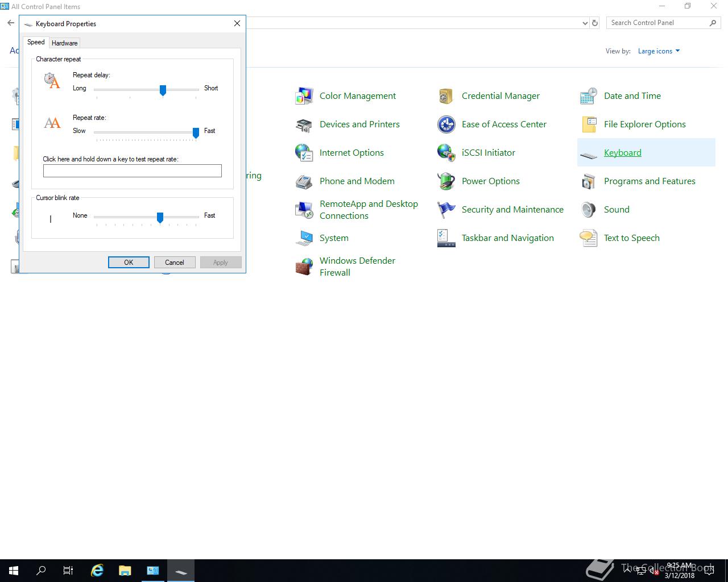Screen dimensions: 728x582
Task: Click the Control Panel taskbar button
Action: point(153,571)
